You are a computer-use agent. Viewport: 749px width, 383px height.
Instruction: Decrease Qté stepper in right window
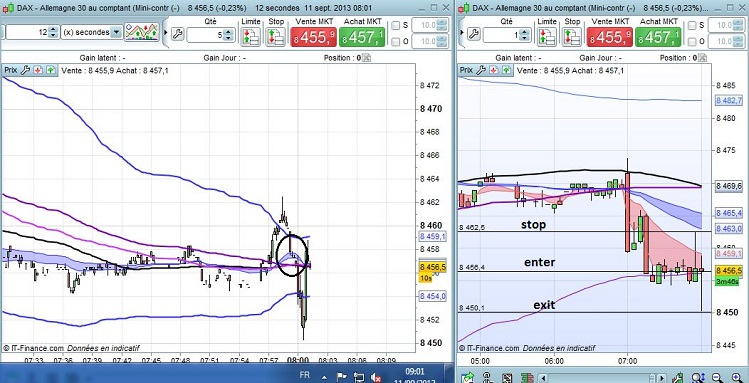click(x=524, y=38)
